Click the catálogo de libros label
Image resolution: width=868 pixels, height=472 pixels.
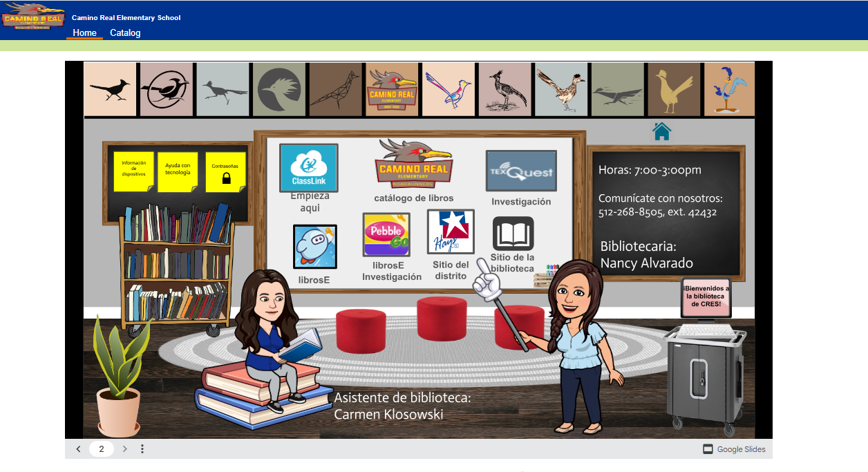[x=414, y=198]
